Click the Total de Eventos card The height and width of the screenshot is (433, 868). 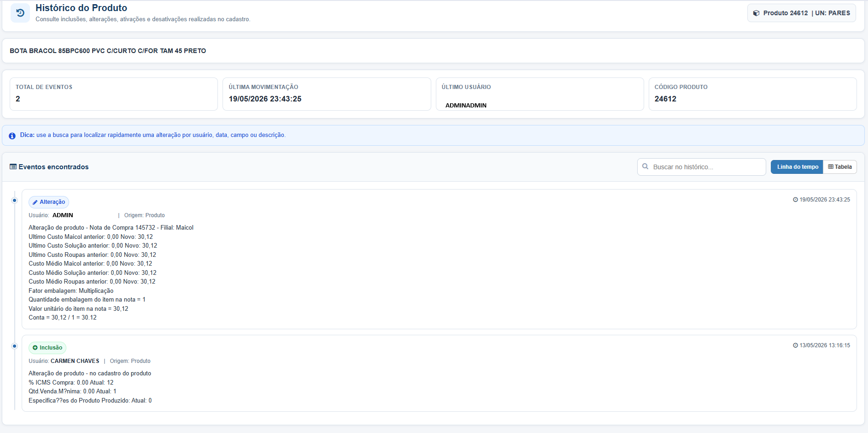114,94
